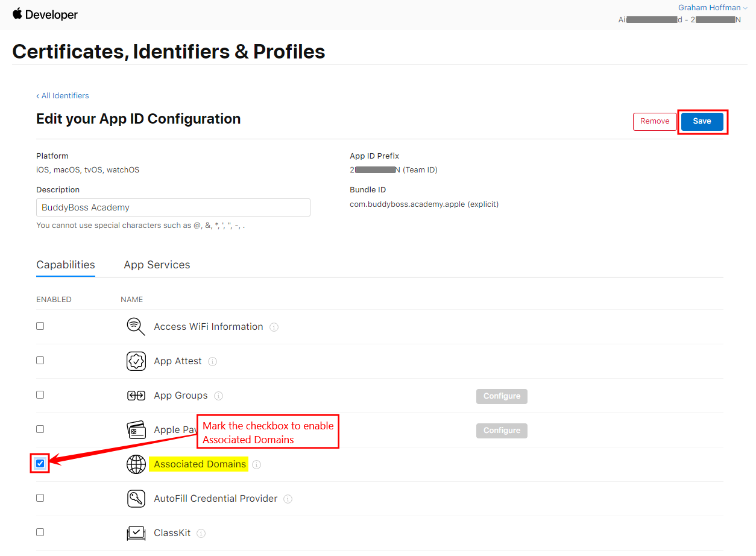The width and height of the screenshot is (756, 556).
Task: Click Configure button for App Groups
Action: coord(502,396)
